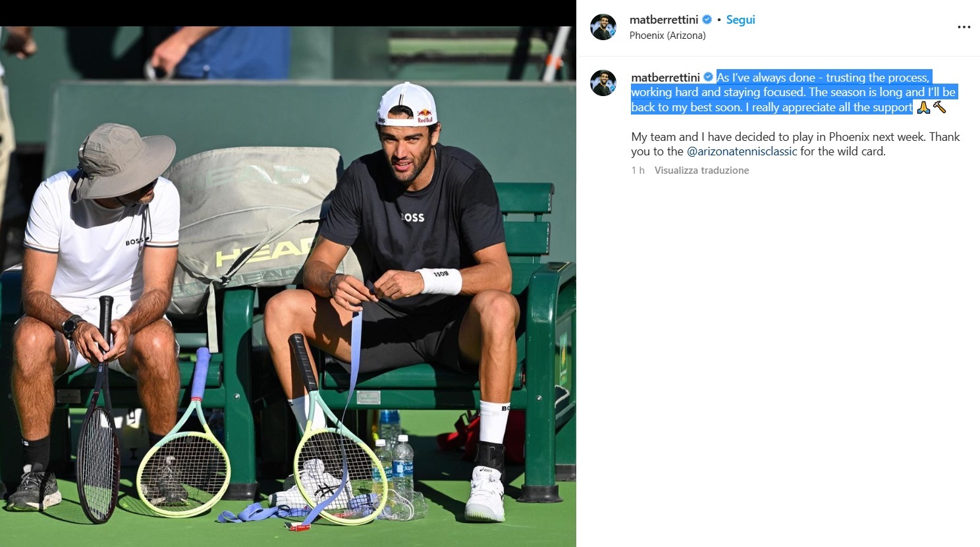
Task: Click the highlighted caption text about trusting process
Action: coord(794,93)
